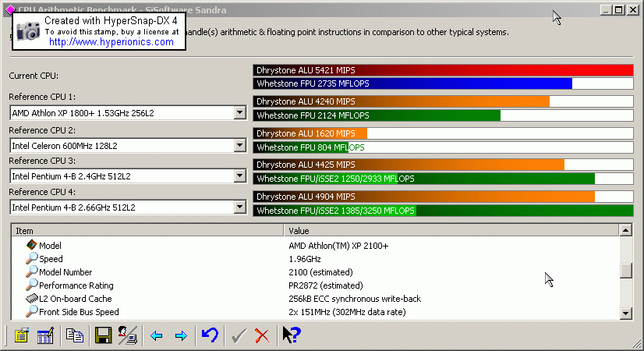
Task: Click scrollbar down arrow in details list
Action: pos(625,314)
